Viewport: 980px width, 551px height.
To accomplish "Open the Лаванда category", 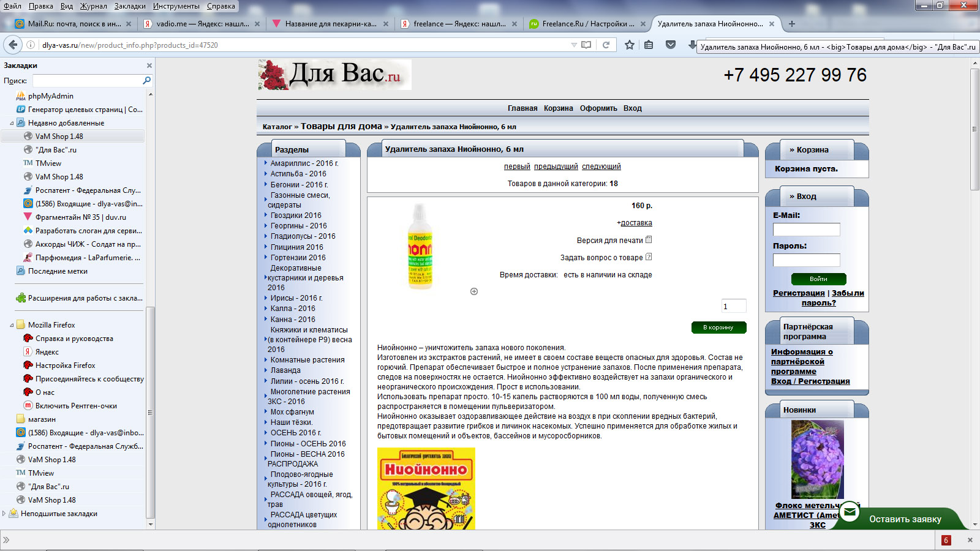I will 285,370.
